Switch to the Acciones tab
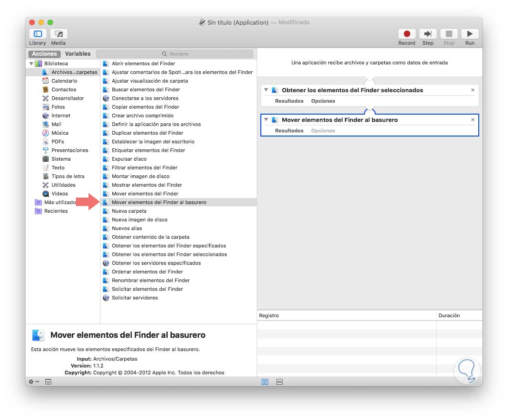This screenshot has width=508, height=420. point(44,54)
